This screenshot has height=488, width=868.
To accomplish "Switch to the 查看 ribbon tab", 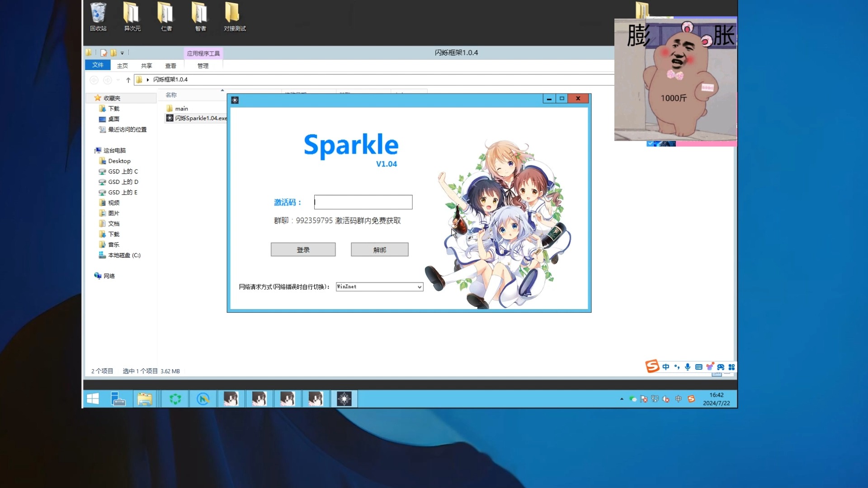I will click(170, 66).
